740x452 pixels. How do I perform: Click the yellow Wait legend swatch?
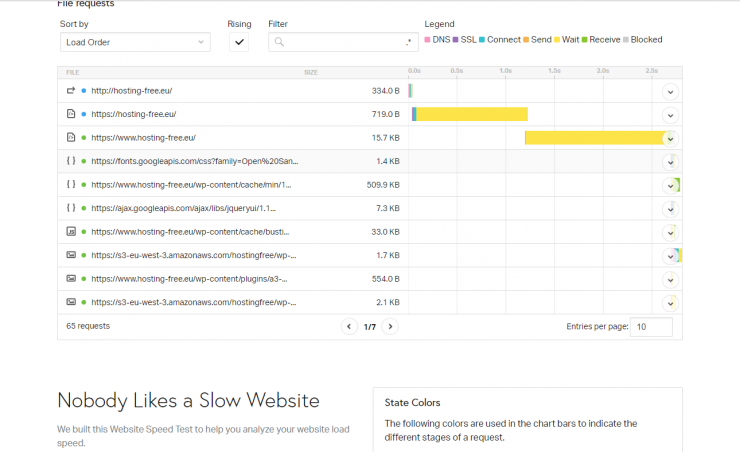(557, 40)
